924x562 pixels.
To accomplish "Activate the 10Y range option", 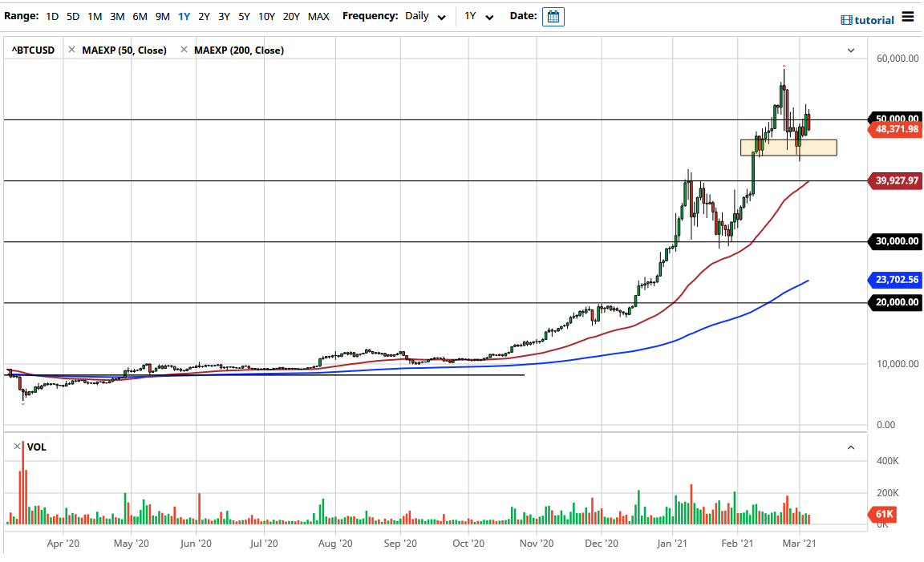I will tap(266, 15).
